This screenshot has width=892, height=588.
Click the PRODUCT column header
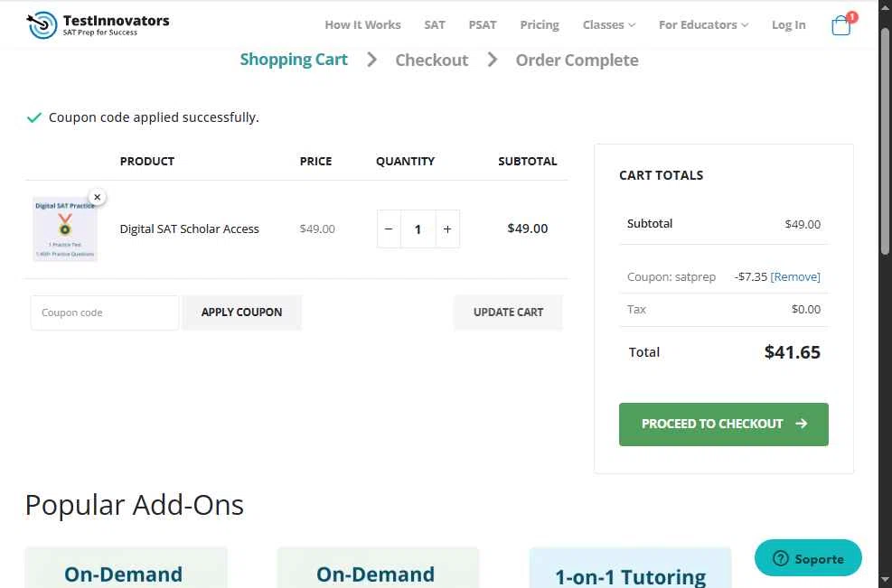(x=146, y=161)
